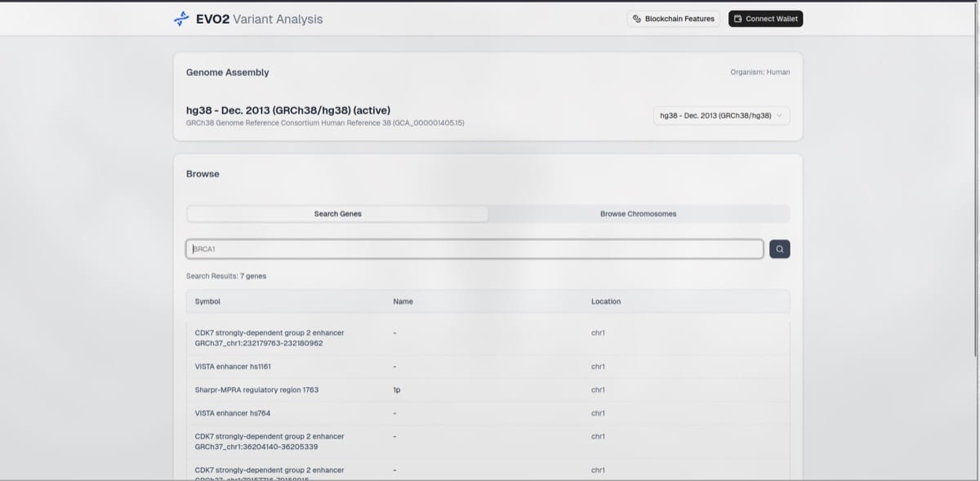980x481 pixels.
Task: Focus the BRCA1 gene search field
Action: [474, 249]
